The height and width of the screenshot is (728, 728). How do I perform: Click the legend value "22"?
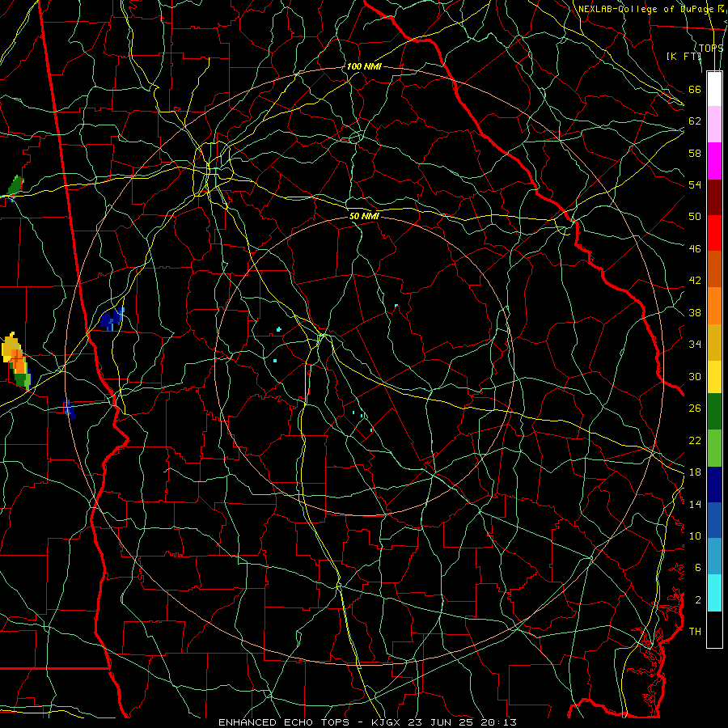click(x=695, y=440)
